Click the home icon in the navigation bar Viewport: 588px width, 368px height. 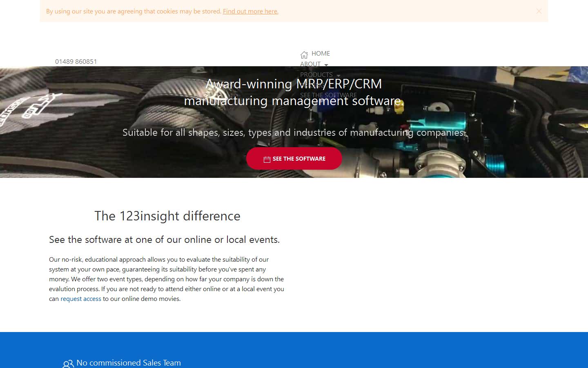(x=304, y=54)
